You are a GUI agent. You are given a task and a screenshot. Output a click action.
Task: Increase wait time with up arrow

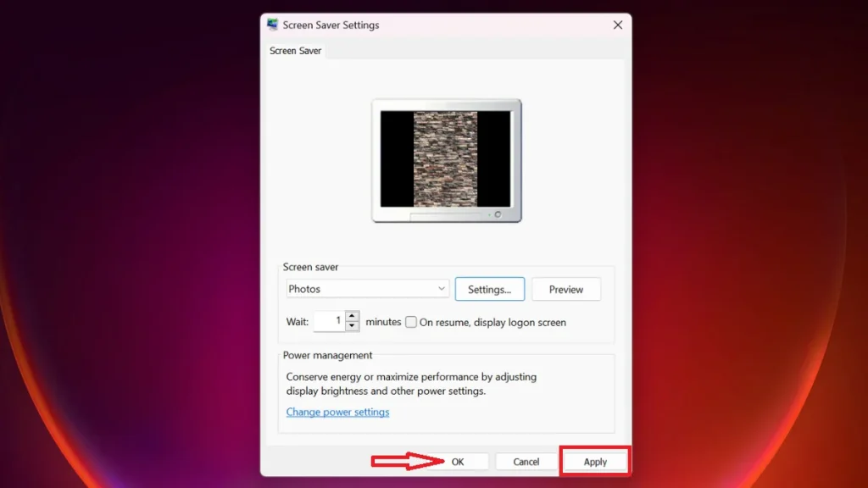[352, 316]
